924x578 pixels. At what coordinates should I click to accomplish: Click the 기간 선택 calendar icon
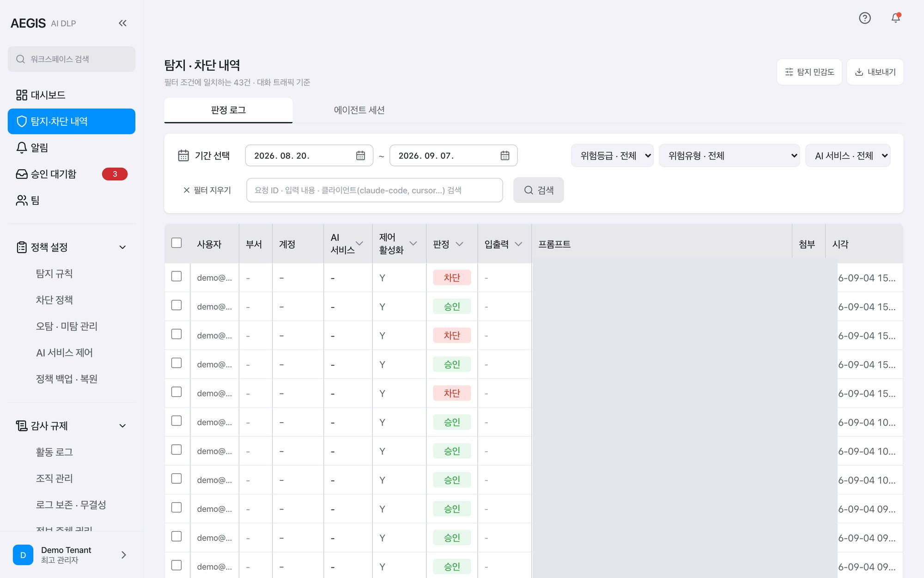pyautogui.click(x=183, y=155)
